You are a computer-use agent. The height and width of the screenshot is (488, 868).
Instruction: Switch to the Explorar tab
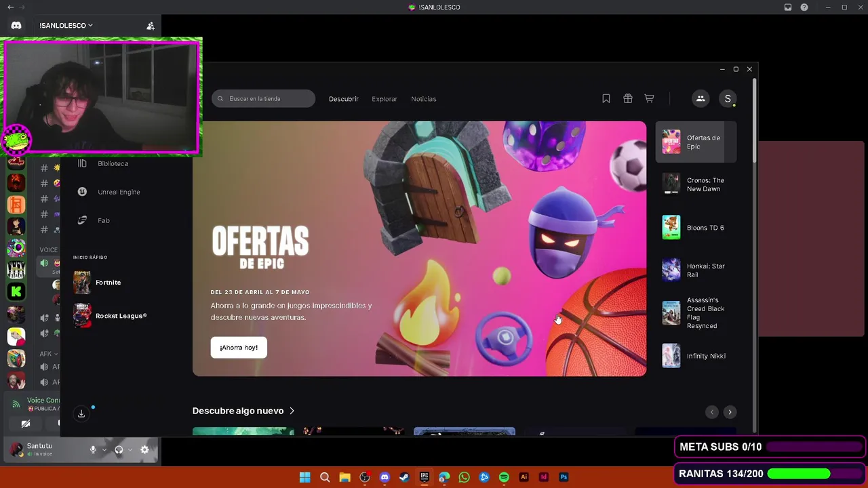click(384, 99)
